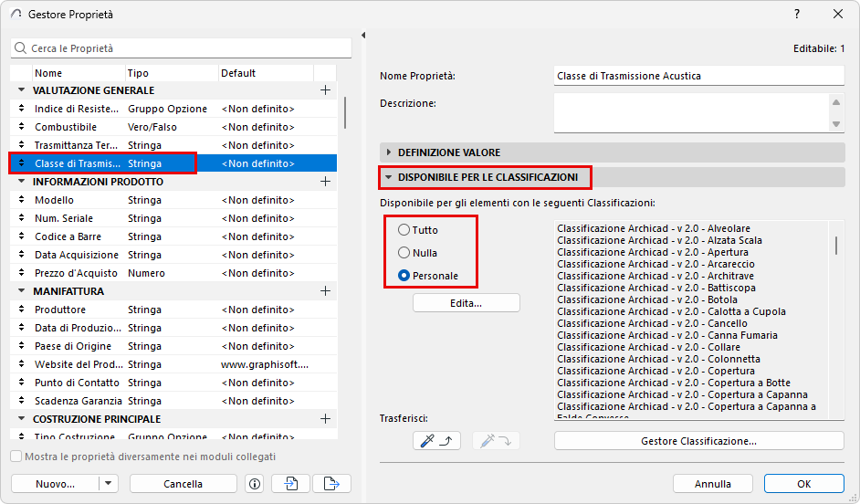Screen dimensions: 860x504
Task: Collapse COSTRUZIONE PRINCIPALE group
Action: pyautogui.click(x=21, y=418)
